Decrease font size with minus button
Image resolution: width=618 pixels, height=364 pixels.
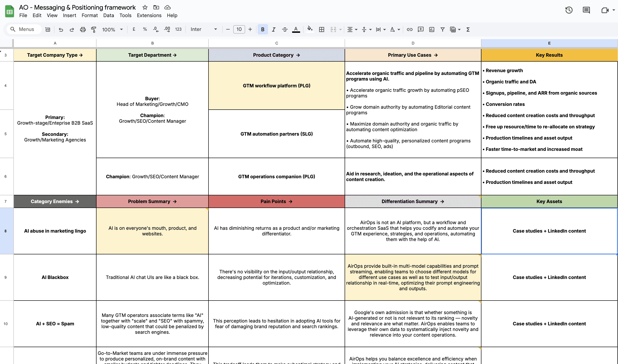click(x=228, y=30)
